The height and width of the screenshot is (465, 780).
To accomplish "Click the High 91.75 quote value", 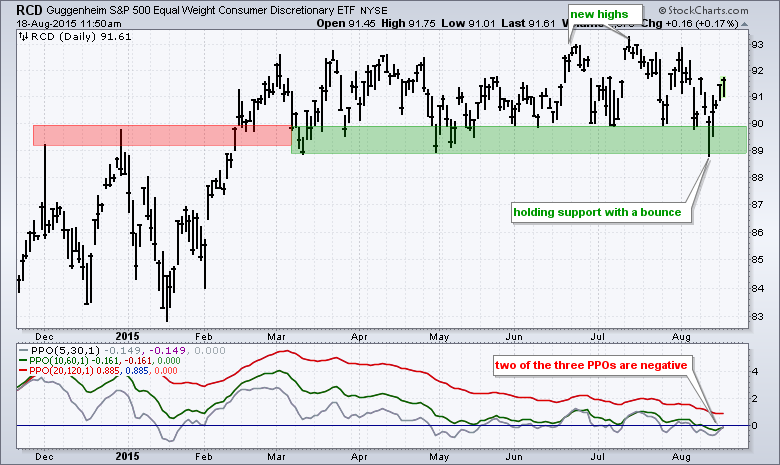I will [x=409, y=23].
